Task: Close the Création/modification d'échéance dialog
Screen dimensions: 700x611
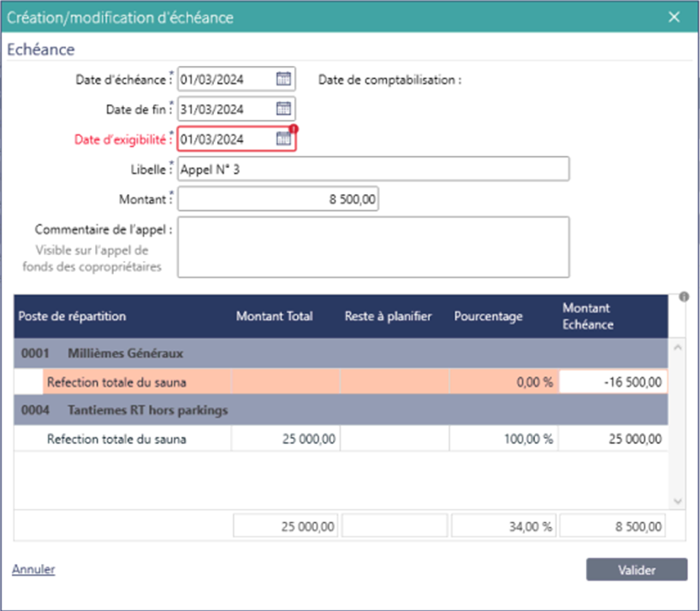Action: 674,17
